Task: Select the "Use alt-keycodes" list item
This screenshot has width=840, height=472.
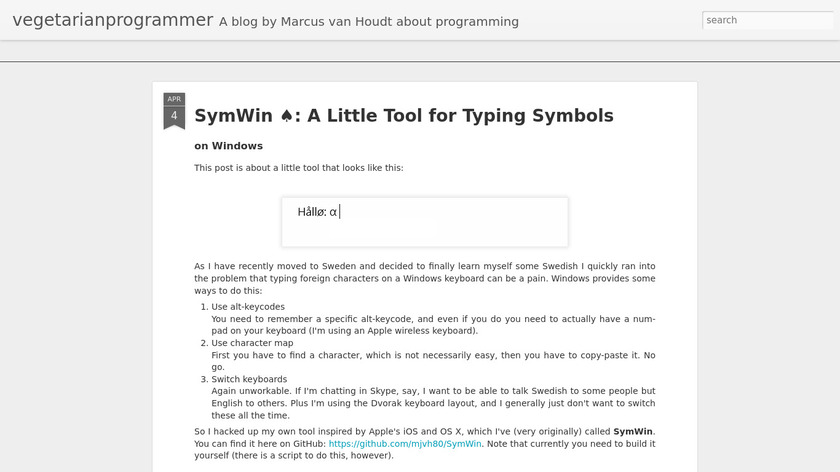Action: [248, 306]
